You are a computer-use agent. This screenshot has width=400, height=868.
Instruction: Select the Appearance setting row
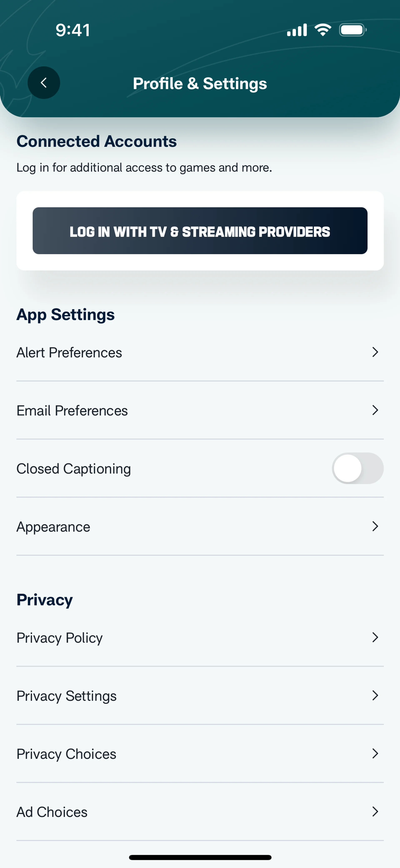pyautogui.click(x=200, y=527)
